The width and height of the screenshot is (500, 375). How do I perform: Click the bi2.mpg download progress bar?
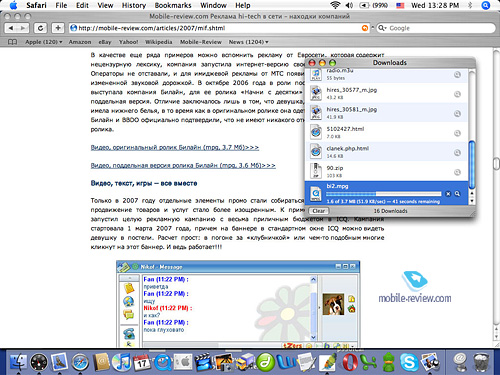[x=384, y=194]
